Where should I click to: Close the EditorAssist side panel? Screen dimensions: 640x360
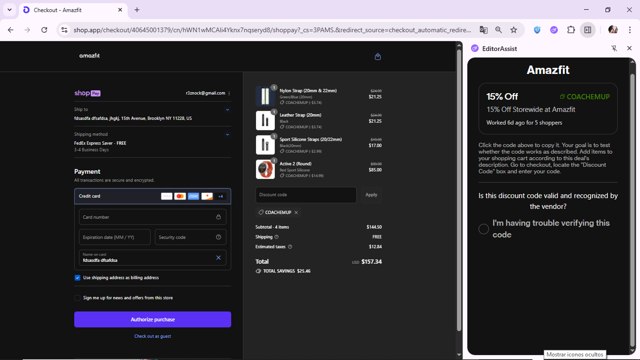tap(629, 48)
